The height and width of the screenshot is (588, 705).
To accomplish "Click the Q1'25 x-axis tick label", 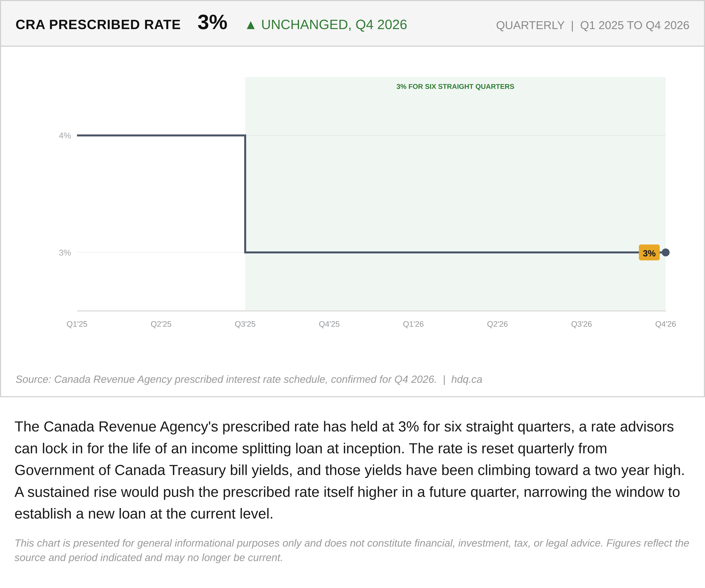I will click(x=77, y=324).
